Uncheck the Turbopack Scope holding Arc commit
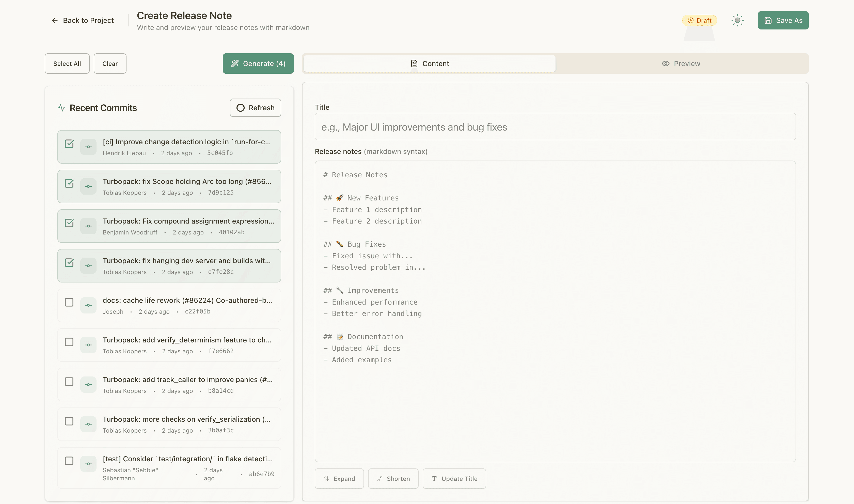Viewport: 854px width, 504px height. [x=69, y=183]
